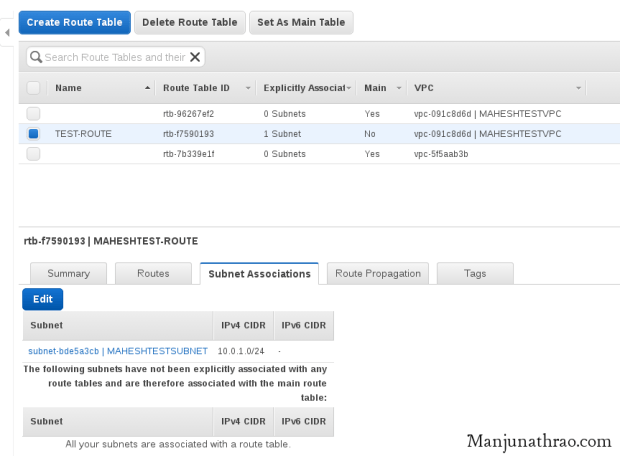Expand the Main column filter dropdown

[398, 88]
